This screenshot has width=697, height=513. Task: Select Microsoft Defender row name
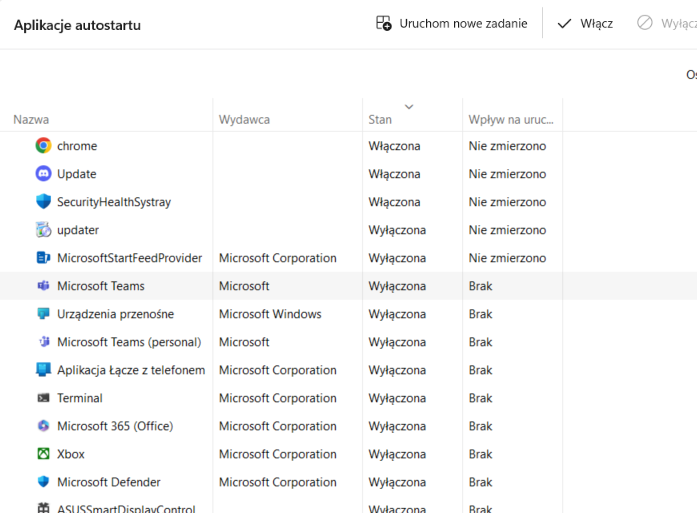point(109,482)
